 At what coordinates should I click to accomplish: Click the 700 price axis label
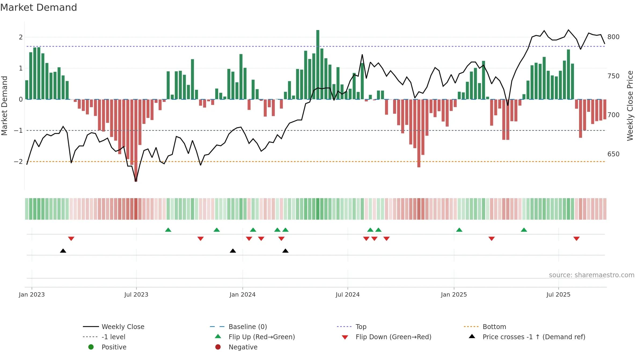point(613,115)
